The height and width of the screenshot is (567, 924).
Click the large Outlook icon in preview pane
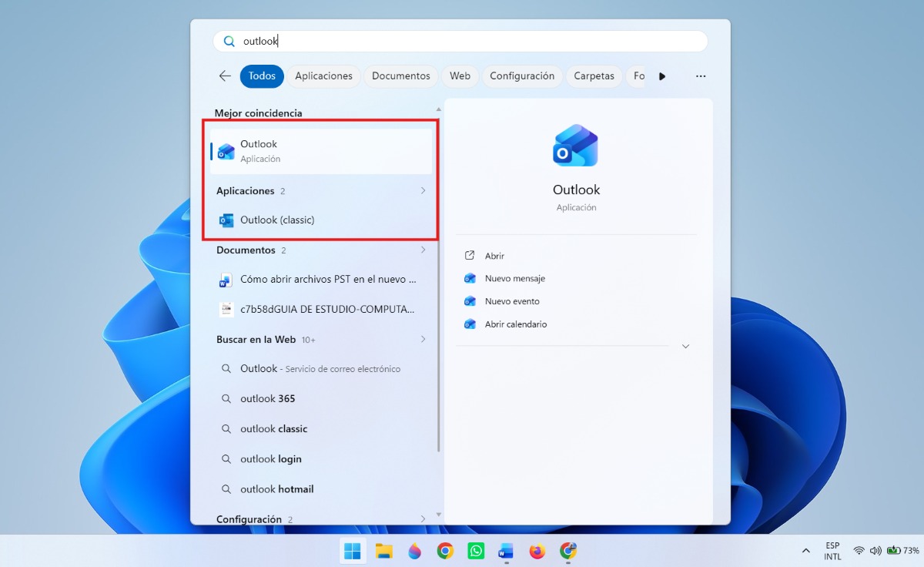tap(576, 146)
